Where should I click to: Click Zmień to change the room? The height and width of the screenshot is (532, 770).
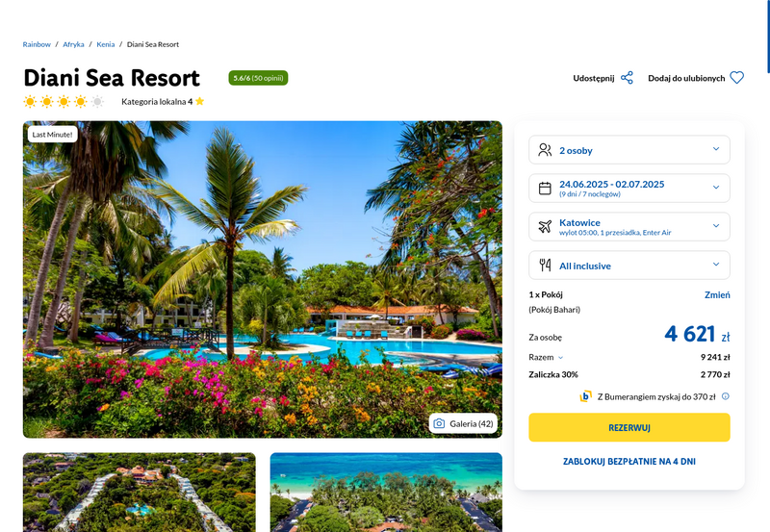[x=717, y=294]
